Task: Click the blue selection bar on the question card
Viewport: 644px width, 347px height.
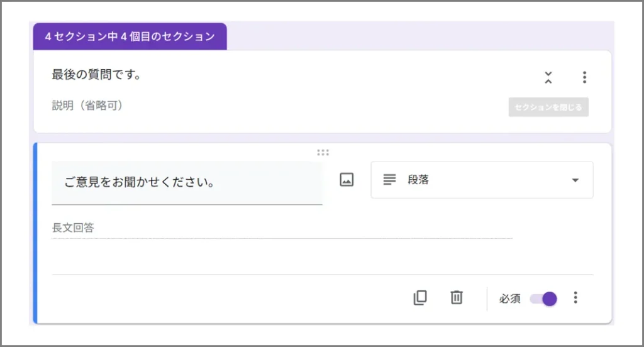Action: 36,233
